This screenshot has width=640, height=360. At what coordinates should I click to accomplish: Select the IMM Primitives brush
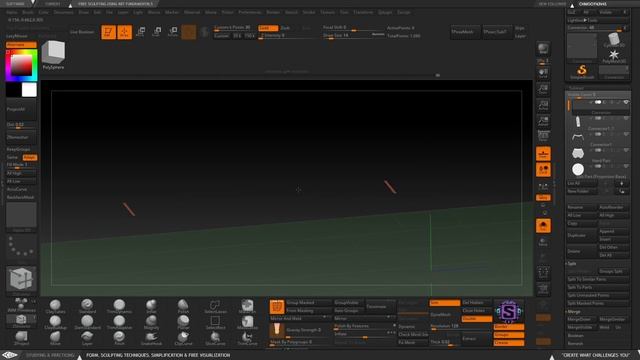point(21,305)
